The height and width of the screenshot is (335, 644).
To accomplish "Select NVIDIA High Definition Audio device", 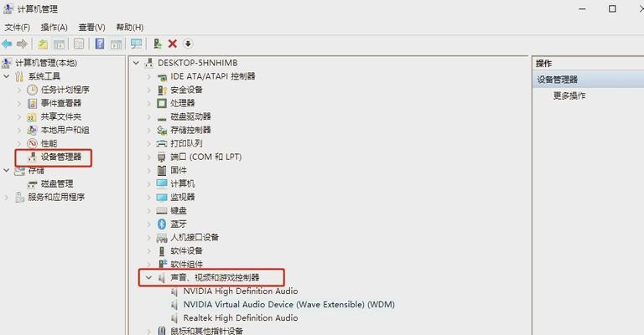I will tap(241, 291).
